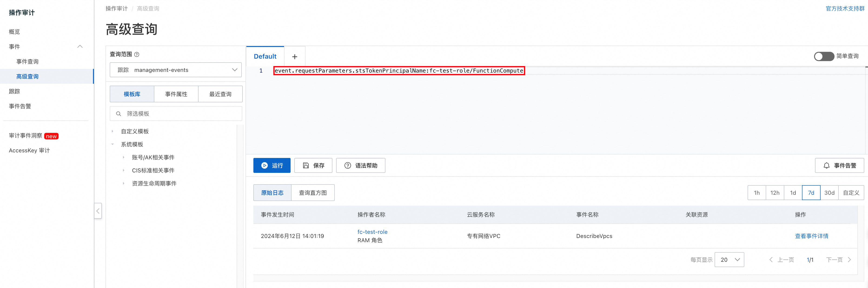Screen dimensions: 868x288
Task: Click the 事件发生时间 column header
Action: tap(277, 214)
